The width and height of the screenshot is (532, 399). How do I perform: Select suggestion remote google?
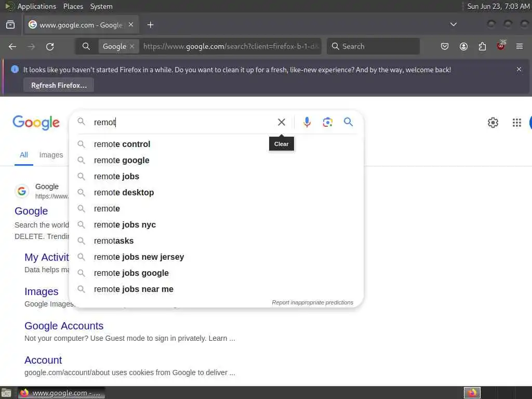click(x=217, y=160)
